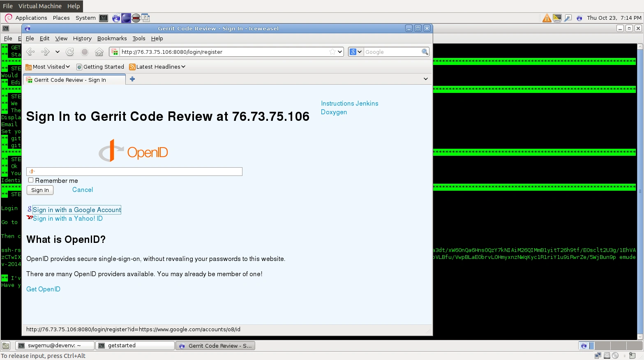Switch to Gerrit Code Review taskbar window

(216, 346)
